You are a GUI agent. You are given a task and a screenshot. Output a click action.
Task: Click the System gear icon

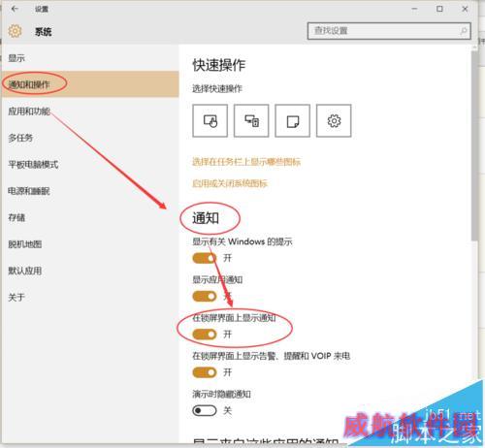15,31
